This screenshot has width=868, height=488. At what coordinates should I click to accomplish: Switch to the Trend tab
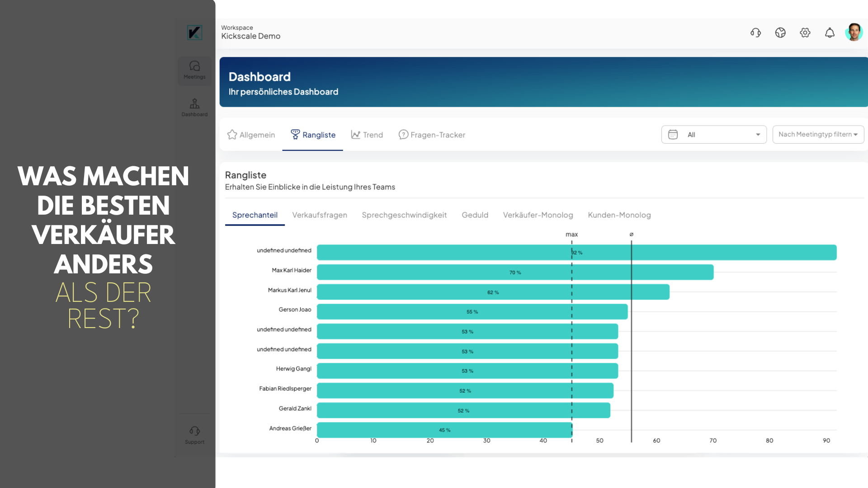tap(367, 135)
